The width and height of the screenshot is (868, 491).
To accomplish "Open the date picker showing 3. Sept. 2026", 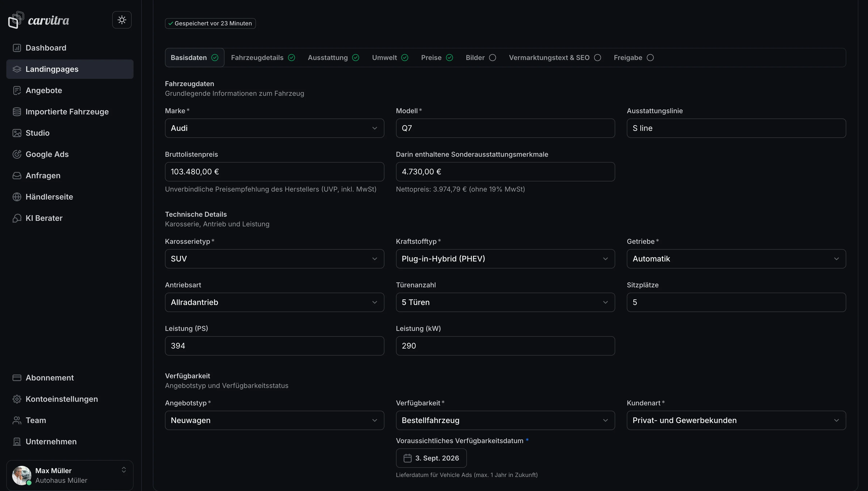I will point(431,458).
